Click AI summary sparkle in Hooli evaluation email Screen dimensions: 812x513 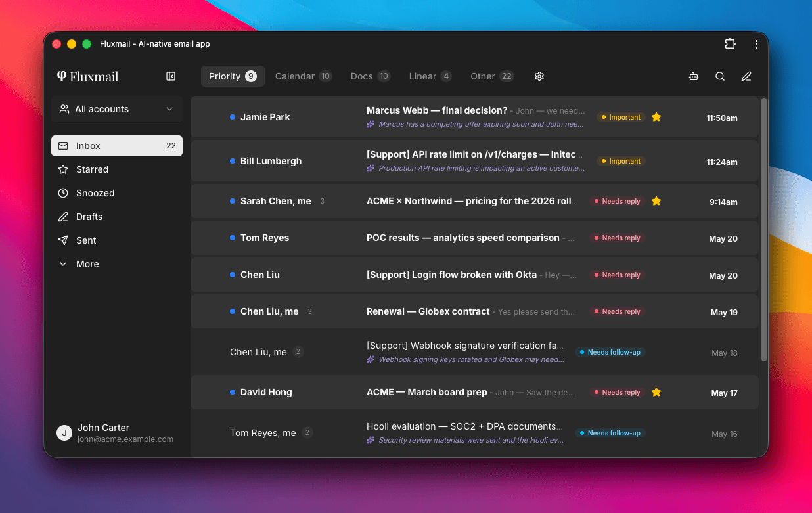(371, 440)
